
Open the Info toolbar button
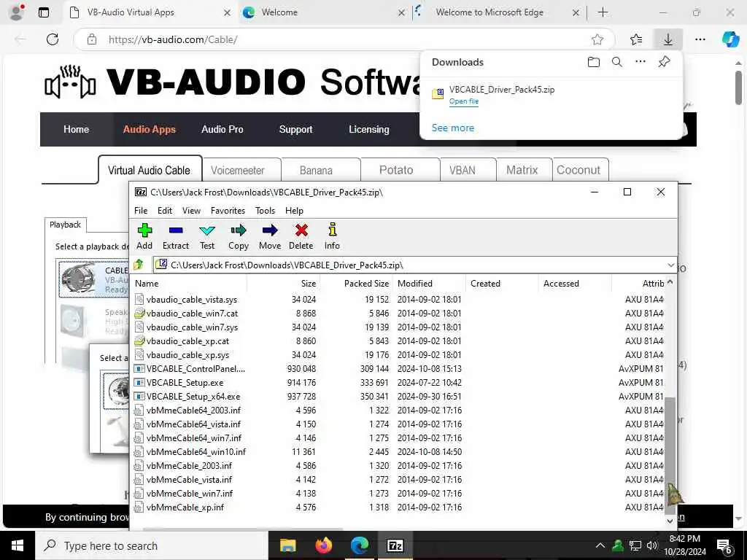click(x=332, y=236)
